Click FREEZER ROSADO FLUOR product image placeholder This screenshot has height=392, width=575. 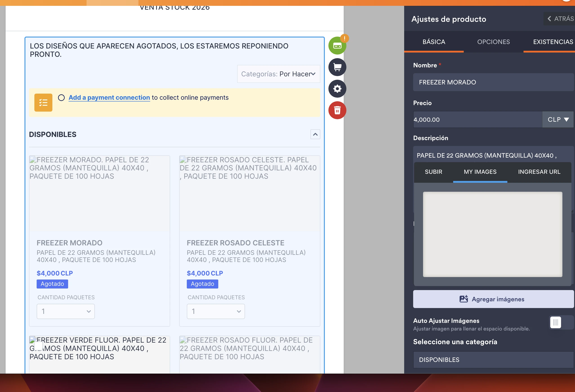(250, 355)
